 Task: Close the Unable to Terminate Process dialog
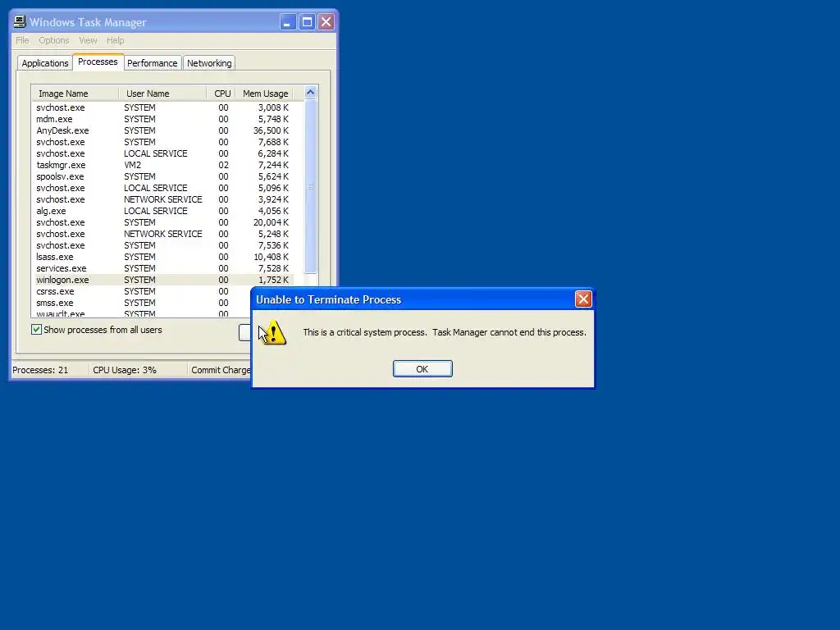pos(583,299)
